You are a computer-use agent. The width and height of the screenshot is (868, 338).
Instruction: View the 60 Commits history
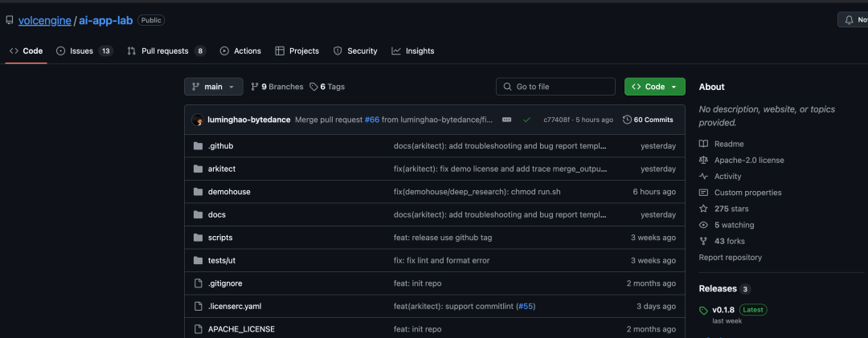(648, 120)
